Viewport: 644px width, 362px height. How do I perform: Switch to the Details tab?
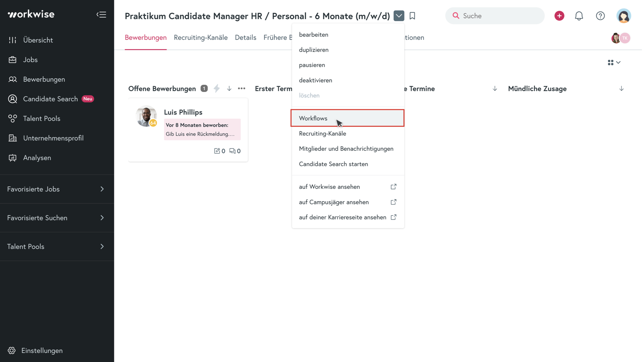tap(246, 38)
